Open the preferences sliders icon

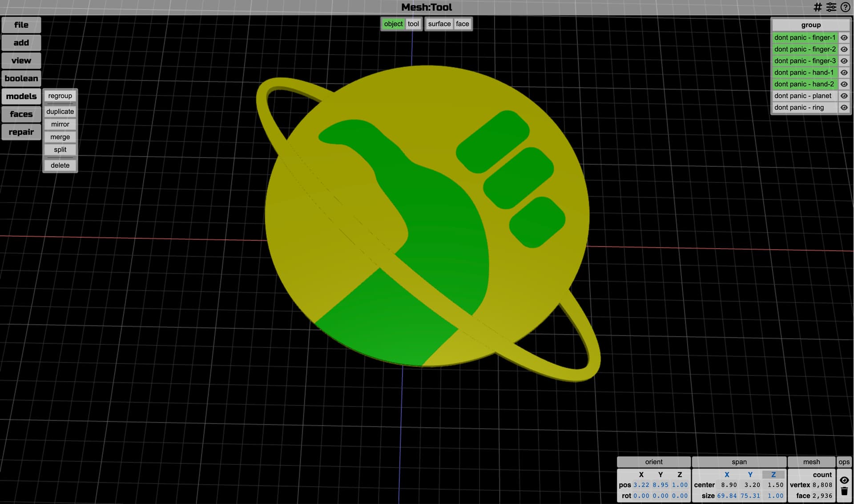tap(831, 7)
